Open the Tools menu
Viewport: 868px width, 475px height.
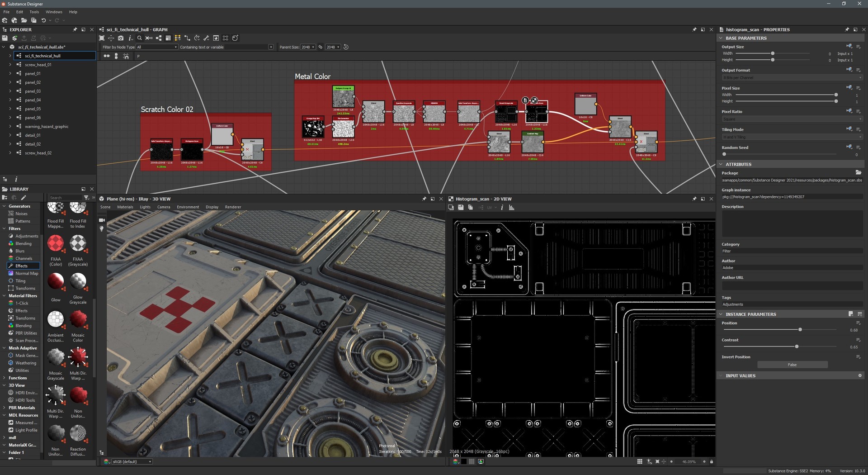pyautogui.click(x=34, y=12)
